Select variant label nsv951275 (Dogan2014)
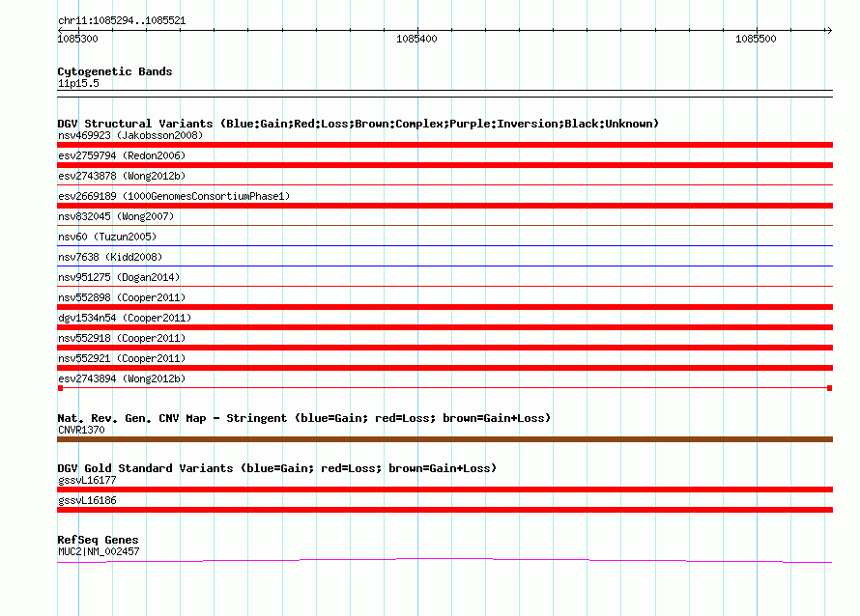 click(x=119, y=277)
